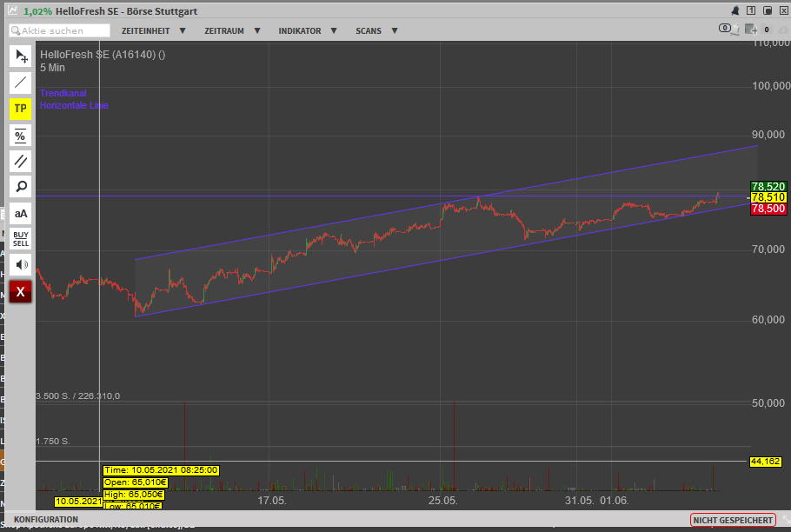
Task: Click the Time: 10.05.2021 08:25:00 tooltip
Action: [161, 470]
